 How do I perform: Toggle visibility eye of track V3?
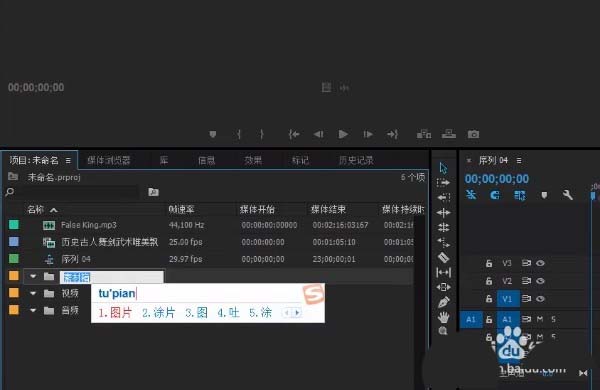540,263
